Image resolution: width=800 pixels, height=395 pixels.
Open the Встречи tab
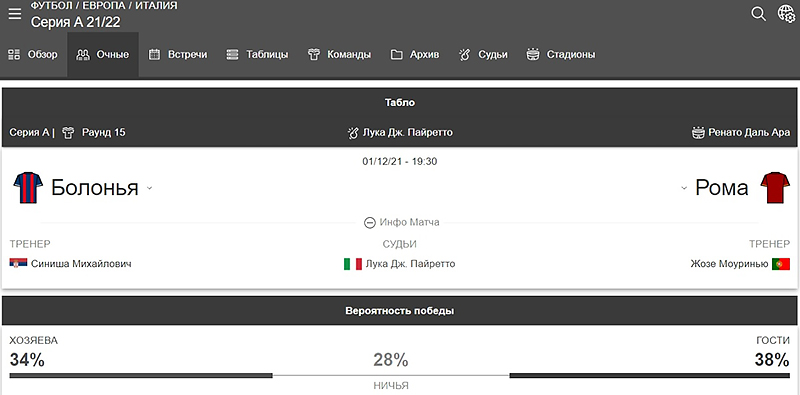tap(178, 55)
